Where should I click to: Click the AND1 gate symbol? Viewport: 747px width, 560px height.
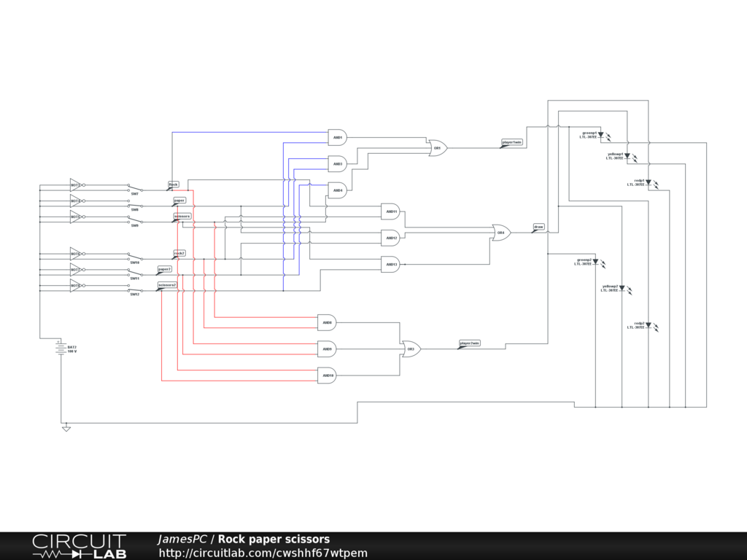pos(337,137)
